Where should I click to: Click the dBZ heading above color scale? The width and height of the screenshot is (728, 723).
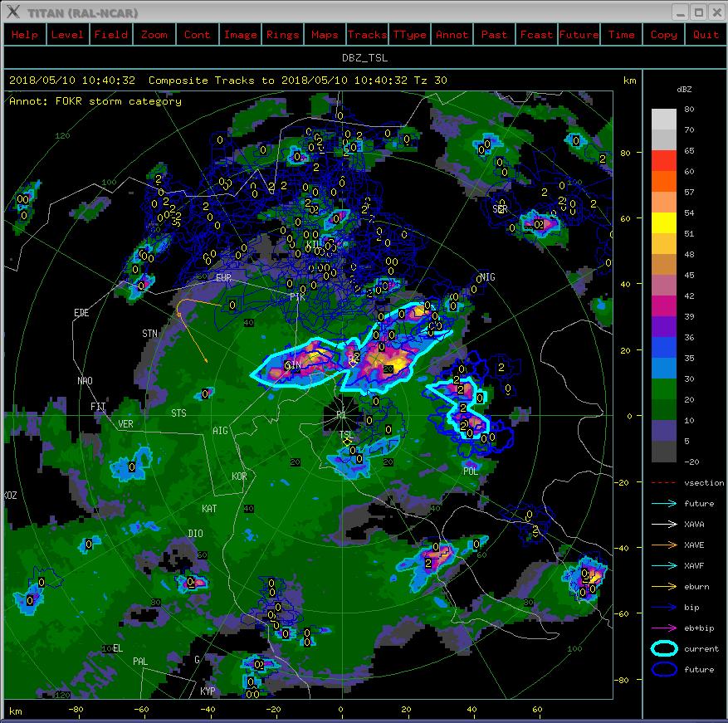click(x=684, y=89)
